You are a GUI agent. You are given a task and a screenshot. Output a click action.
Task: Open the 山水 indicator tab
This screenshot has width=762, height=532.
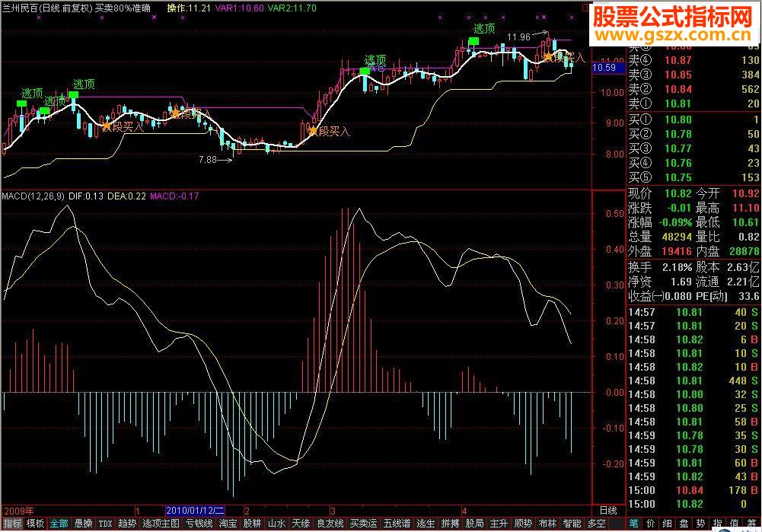pyautogui.click(x=276, y=524)
